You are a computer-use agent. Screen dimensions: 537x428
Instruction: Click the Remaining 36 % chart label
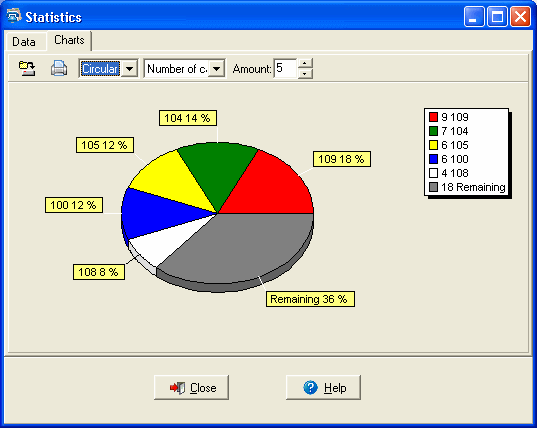tap(310, 299)
